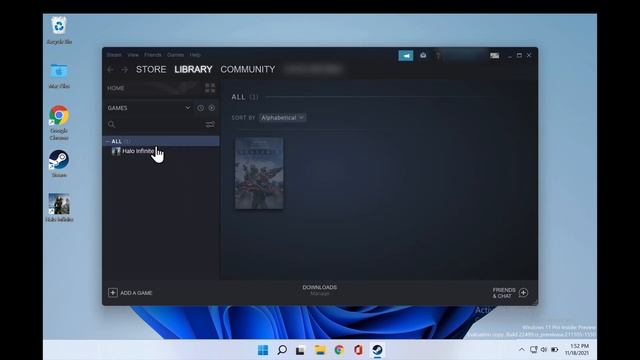
Task: Switch to the STORE tab
Action: pyautogui.click(x=151, y=69)
